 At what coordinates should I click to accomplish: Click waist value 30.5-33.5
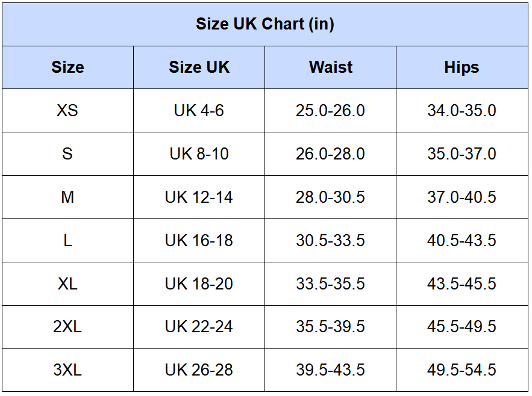330,240
